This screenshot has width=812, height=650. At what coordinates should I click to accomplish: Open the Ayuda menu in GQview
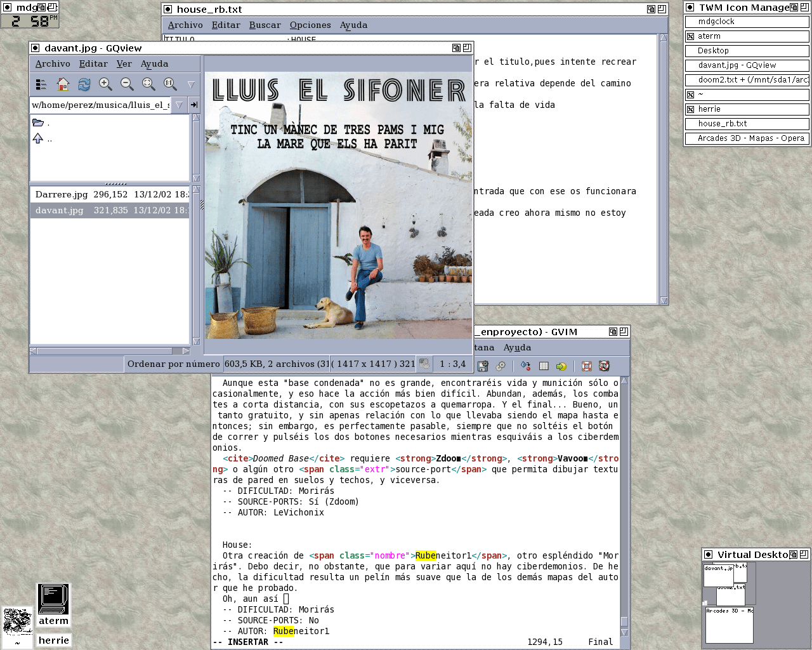coord(154,63)
